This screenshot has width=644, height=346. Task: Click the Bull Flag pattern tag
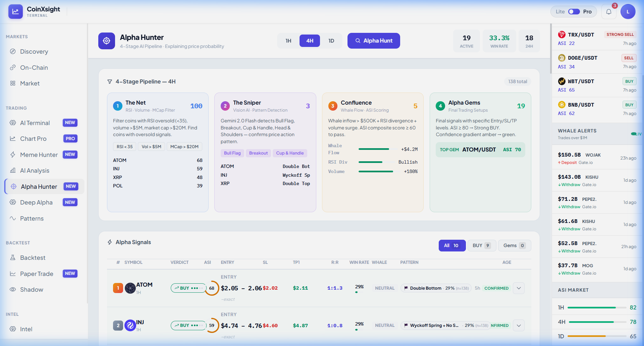[x=232, y=153]
